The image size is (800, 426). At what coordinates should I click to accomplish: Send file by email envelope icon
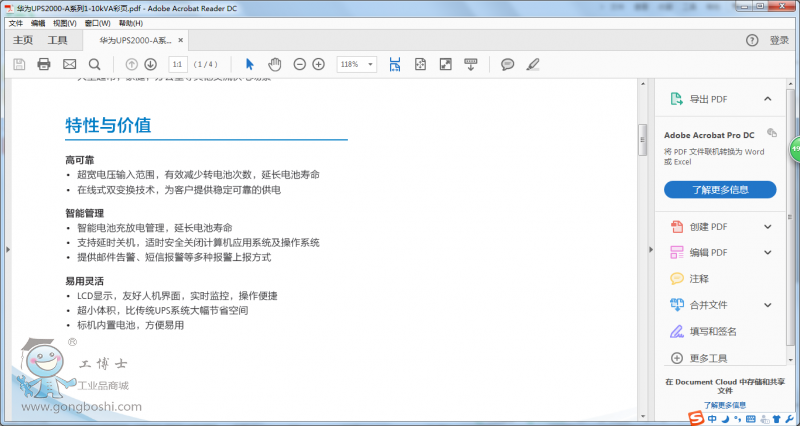tap(69, 64)
